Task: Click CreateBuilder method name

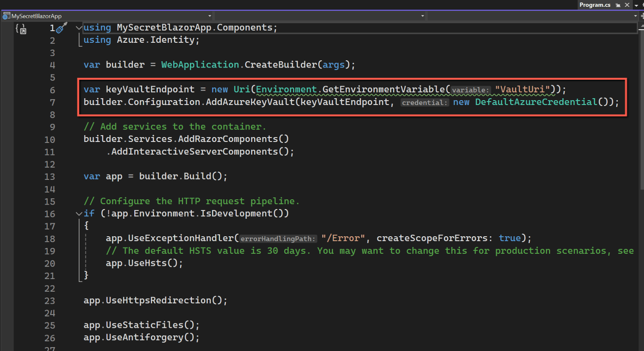Action: 280,65
